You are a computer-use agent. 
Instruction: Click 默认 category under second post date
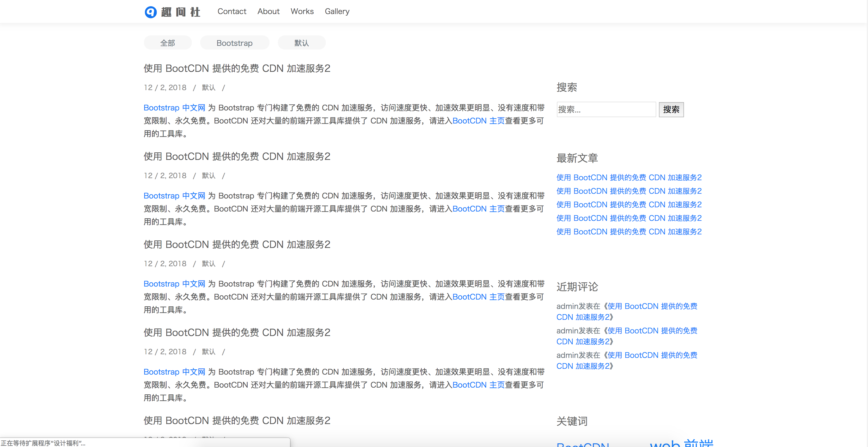coord(209,176)
